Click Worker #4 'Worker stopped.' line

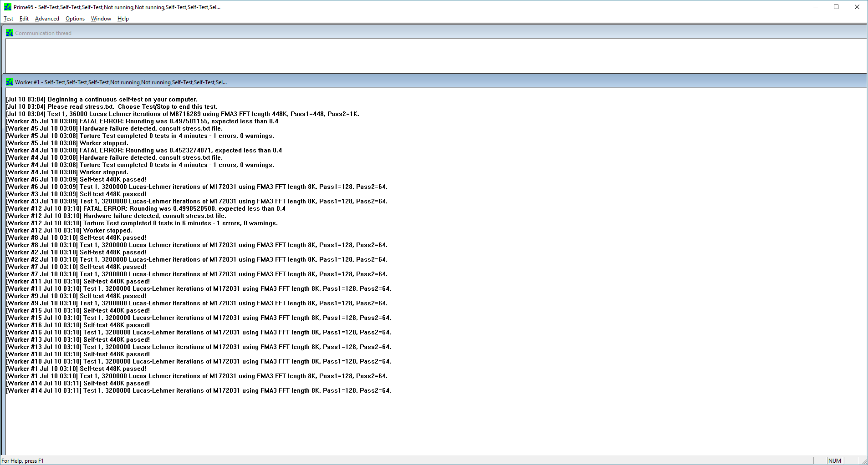[67, 172]
